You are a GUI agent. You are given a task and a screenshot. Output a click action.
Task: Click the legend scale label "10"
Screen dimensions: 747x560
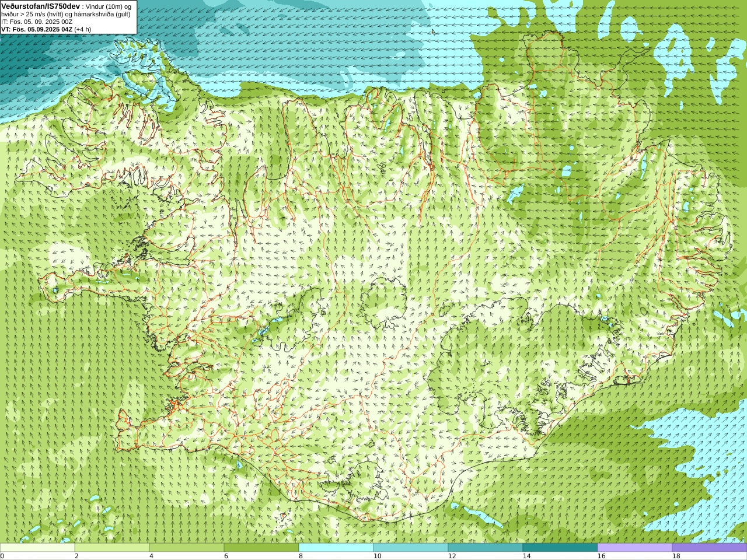click(x=377, y=556)
